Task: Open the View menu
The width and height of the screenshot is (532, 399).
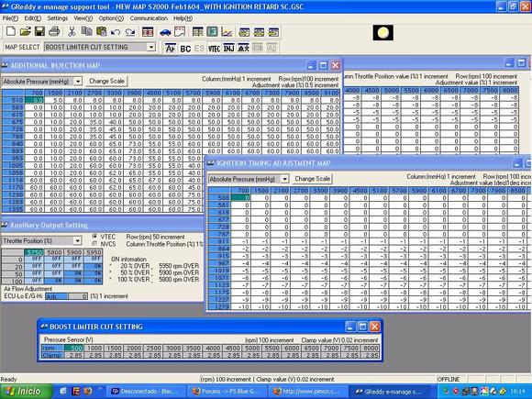Action: 83,18
